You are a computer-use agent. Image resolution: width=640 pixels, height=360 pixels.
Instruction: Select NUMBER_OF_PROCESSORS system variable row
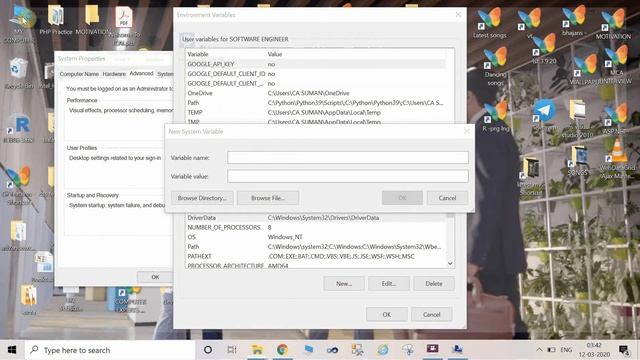click(x=316, y=227)
